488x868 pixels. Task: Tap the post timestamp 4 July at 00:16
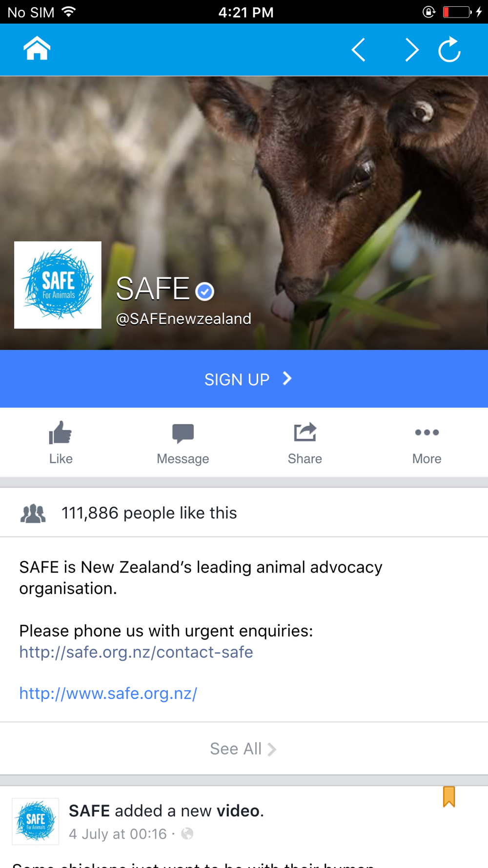118,834
